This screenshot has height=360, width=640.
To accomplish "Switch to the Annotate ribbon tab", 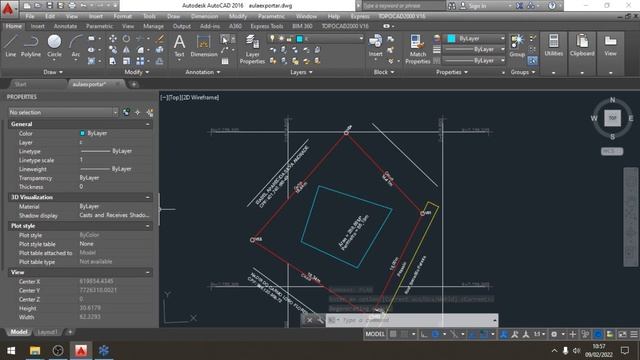I will pos(65,26).
